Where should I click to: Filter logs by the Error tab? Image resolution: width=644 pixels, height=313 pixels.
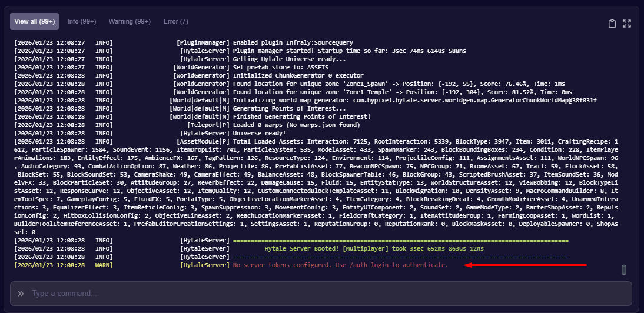(x=175, y=22)
